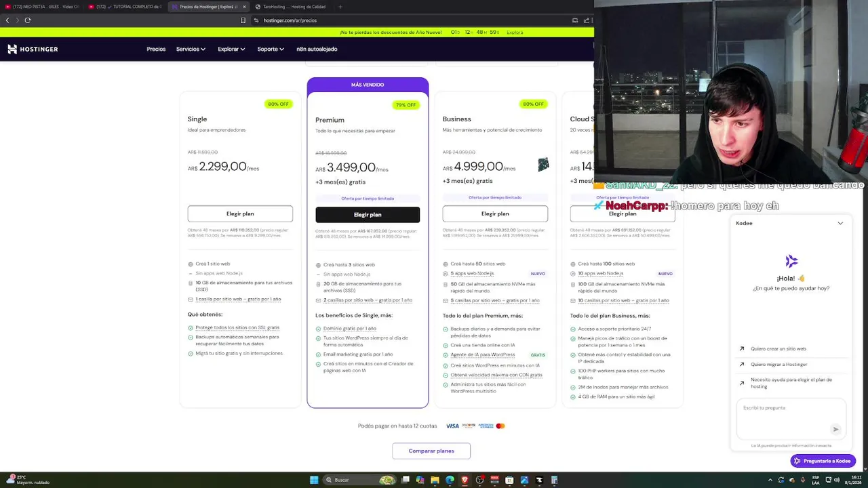Image resolution: width=868 pixels, height=488 pixels.
Task: Click 'Dominio gratis por 1 año' text
Action: point(350,329)
